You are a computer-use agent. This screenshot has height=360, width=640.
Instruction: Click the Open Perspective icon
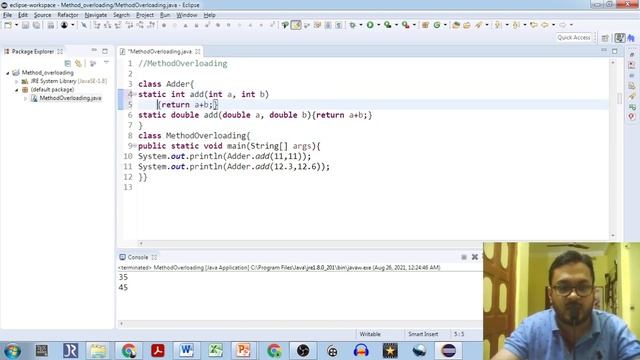pos(605,38)
